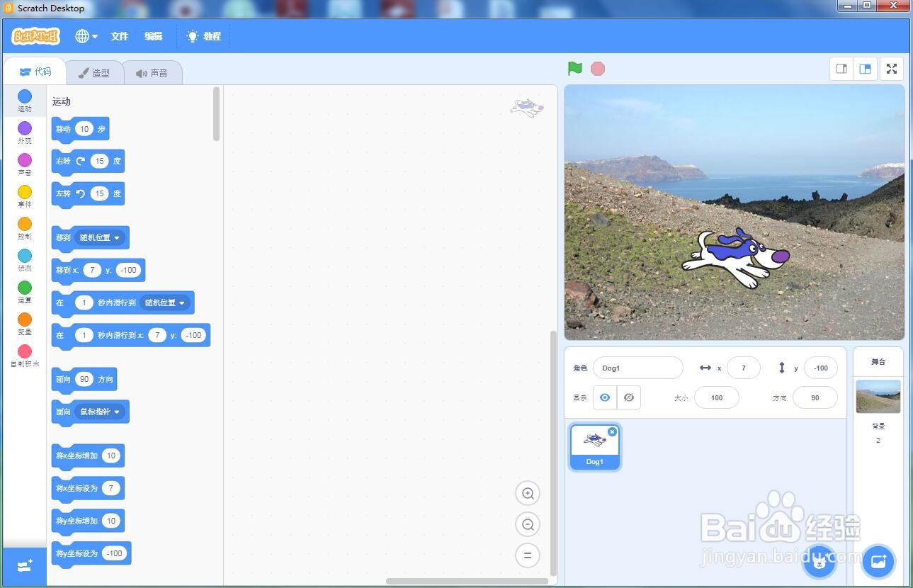Image resolution: width=913 pixels, height=588 pixels.
Task: Switch to the 声音 sounds tab
Action: click(x=152, y=73)
